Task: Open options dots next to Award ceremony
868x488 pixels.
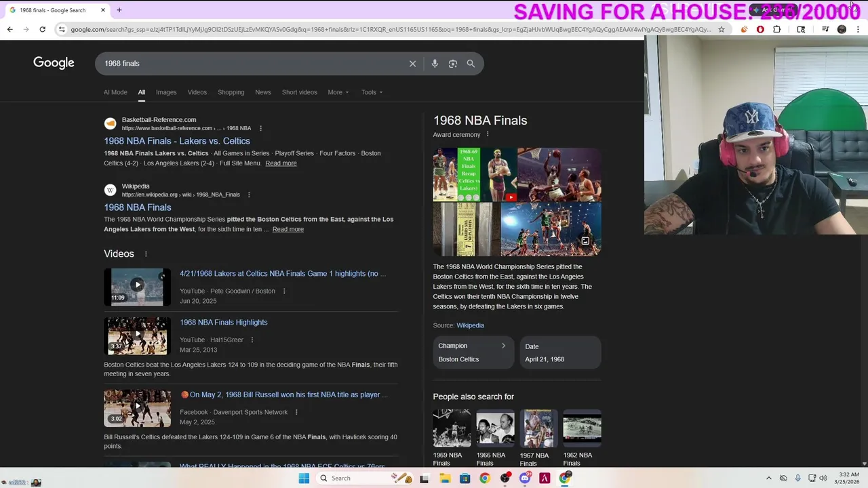Action: tap(487, 134)
